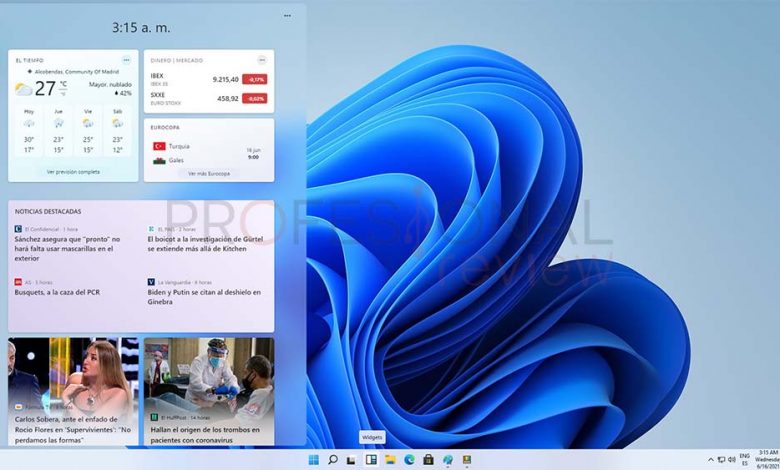Open the taskbar clock and date

coord(768,460)
